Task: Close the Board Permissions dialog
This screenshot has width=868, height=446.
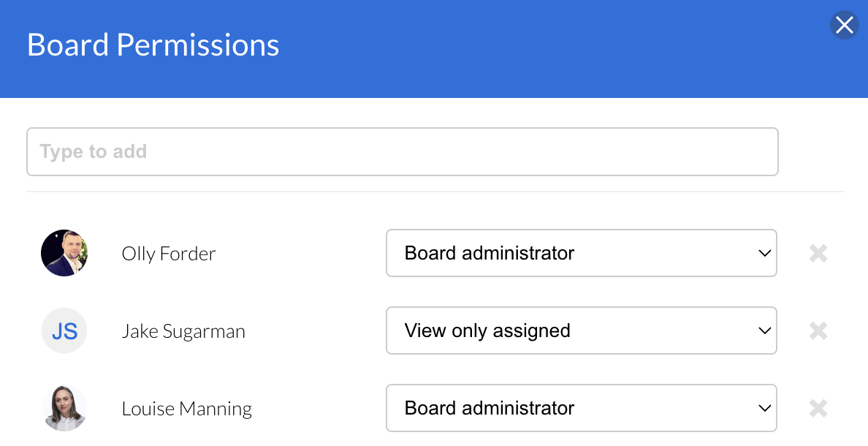Action: (x=844, y=26)
